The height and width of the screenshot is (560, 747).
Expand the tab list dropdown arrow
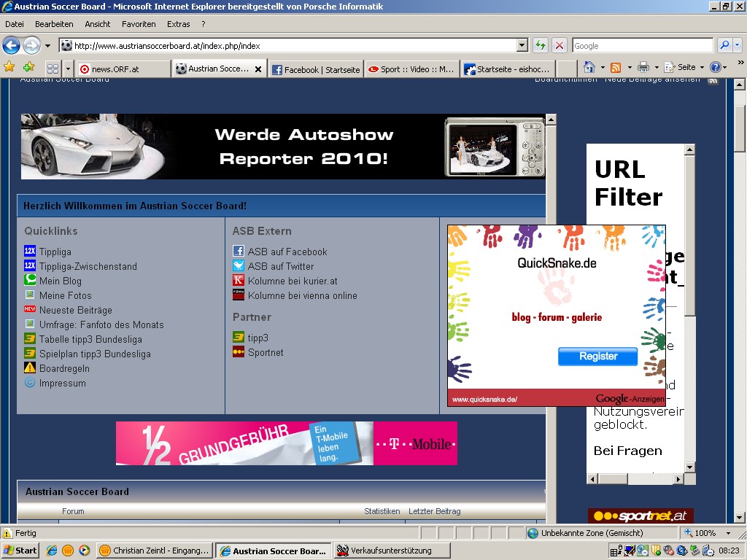(x=68, y=69)
